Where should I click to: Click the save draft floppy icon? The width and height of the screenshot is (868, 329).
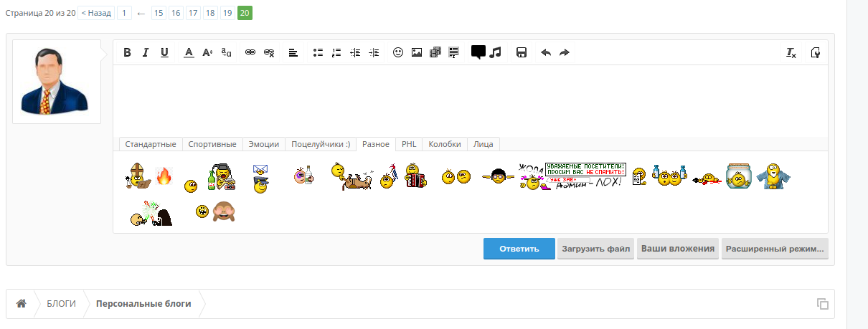point(522,52)
